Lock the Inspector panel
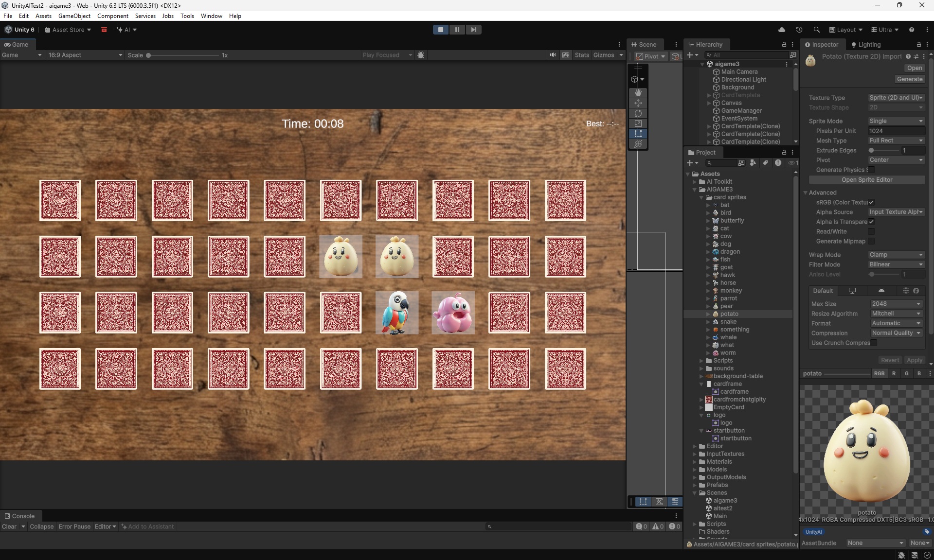The height and width of the screenshot is (560, 934). click(918, 45)
